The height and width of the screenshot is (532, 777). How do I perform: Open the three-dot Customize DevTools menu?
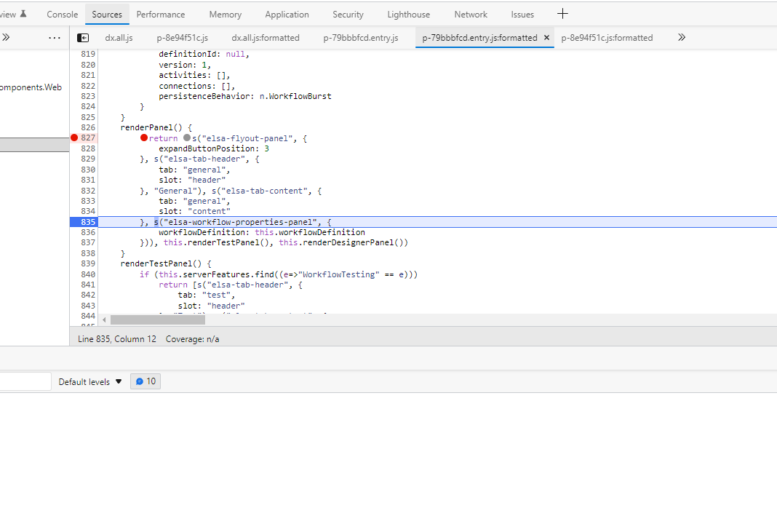point(55,37)
